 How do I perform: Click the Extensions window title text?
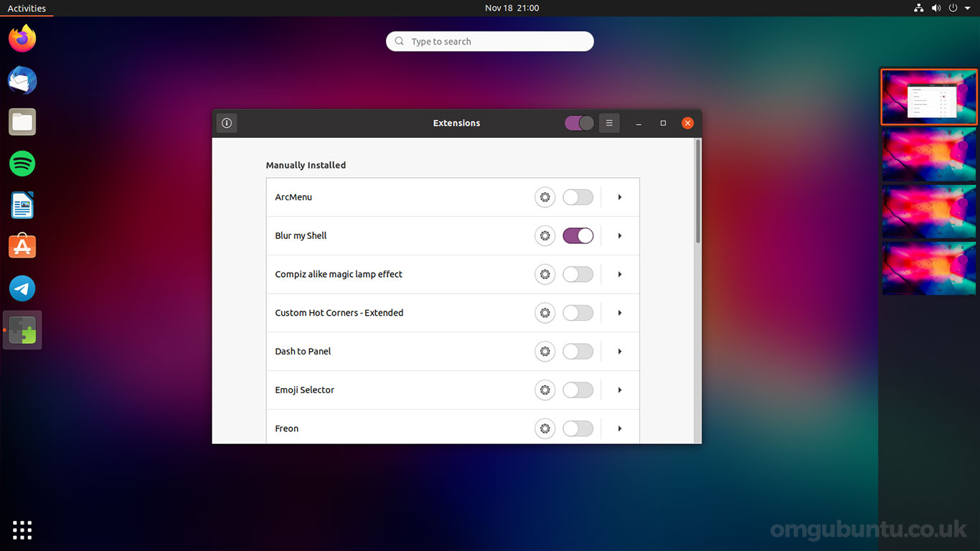pyautogui.click(x=456, y=123)
